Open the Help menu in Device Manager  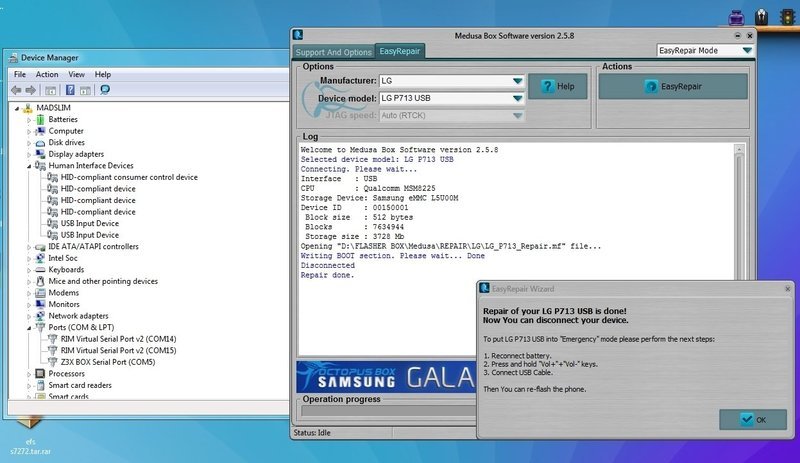pyautogui.click(x=103, y=75)
